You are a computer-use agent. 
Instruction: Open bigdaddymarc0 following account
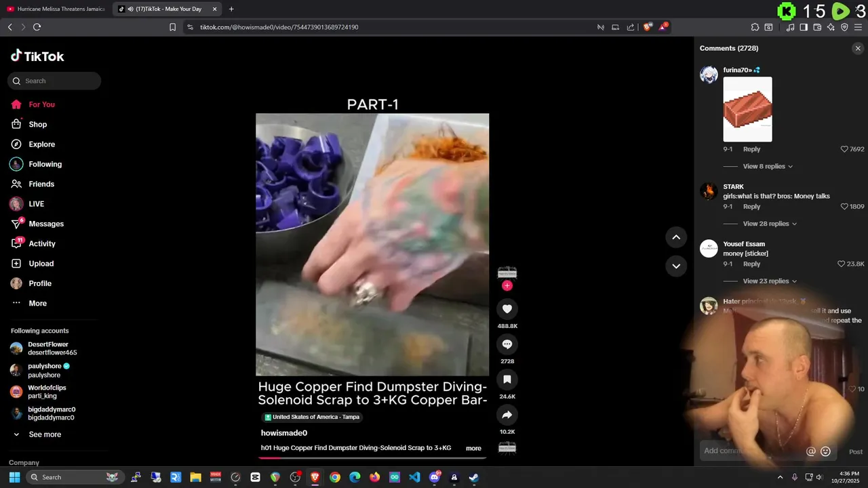click(52, 413)
